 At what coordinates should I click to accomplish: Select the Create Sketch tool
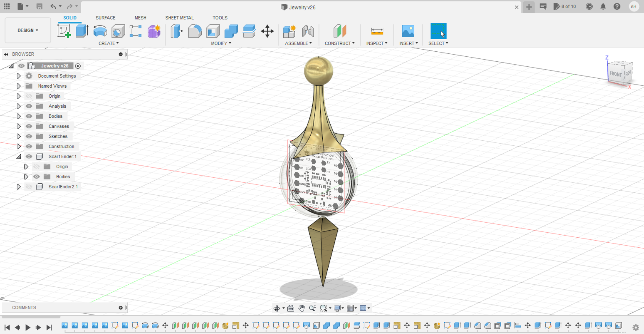64,31
